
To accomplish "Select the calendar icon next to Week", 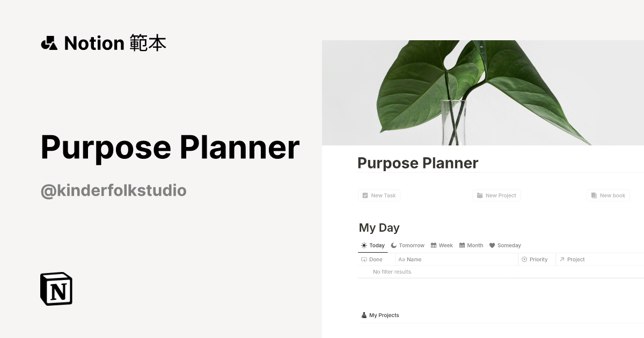I will pyautogui.click(x=434, y=245).
